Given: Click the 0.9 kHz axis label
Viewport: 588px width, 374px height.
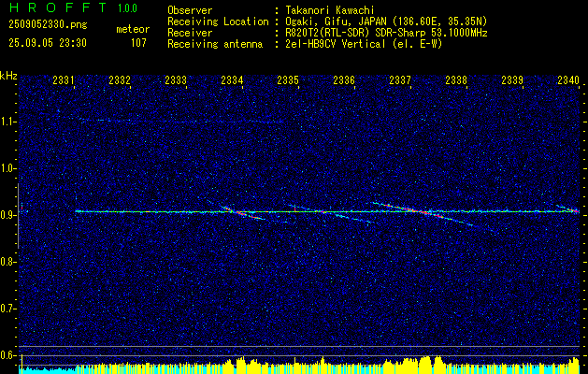Looking at the screenshot, I should click(x=7, y=215).
